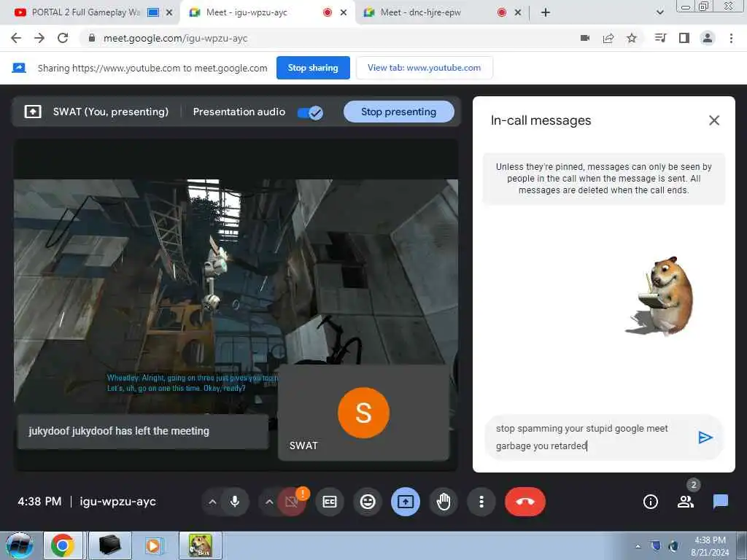Screen dimensions: 747x560
Task: Go forward using browser forward arrow
Action: pyautogui.click(x=39, y=38)
